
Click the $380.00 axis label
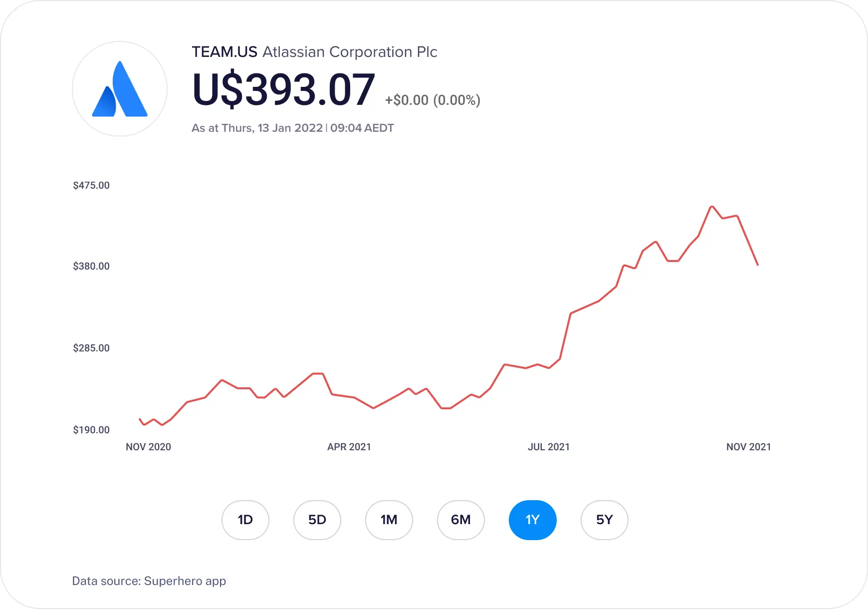91,266
